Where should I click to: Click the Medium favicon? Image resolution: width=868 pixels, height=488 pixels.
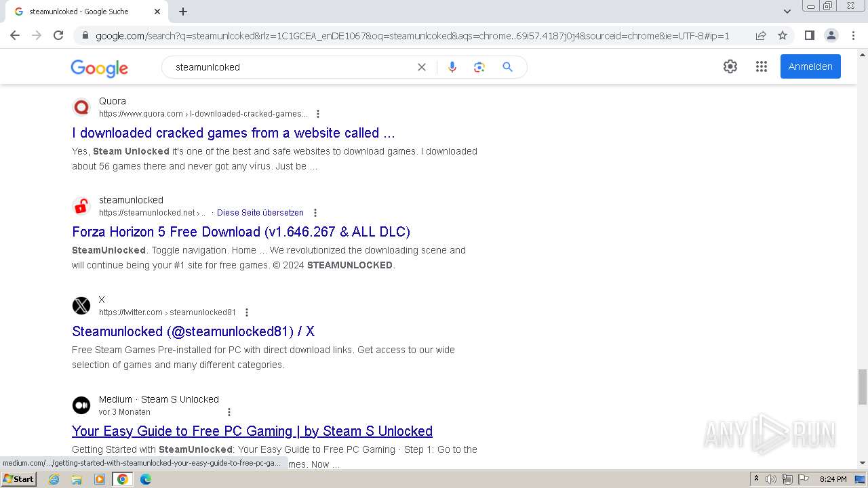[x=81, y=405]
